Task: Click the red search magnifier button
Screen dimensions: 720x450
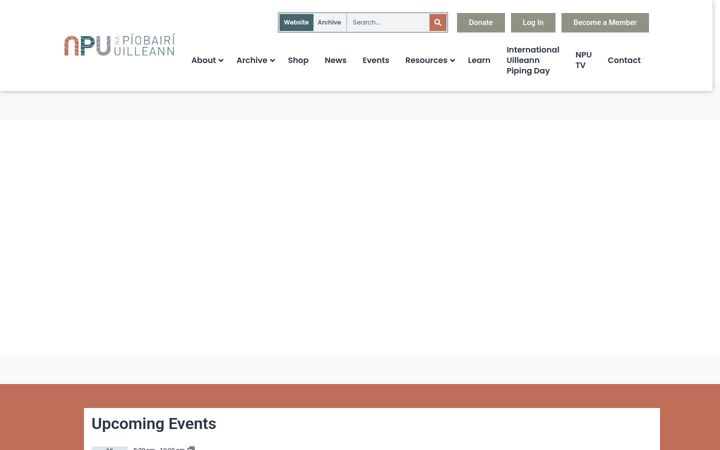Action: tap(438, 22)
